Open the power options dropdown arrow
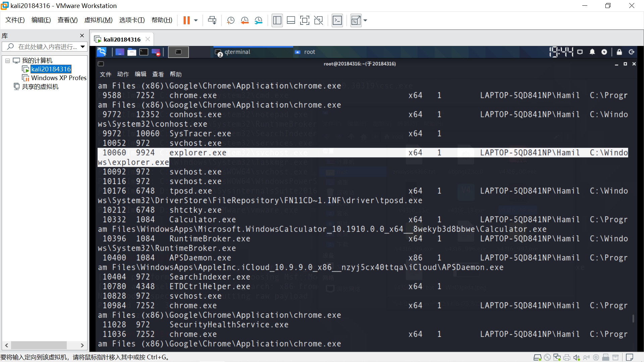 coord(196,20)
